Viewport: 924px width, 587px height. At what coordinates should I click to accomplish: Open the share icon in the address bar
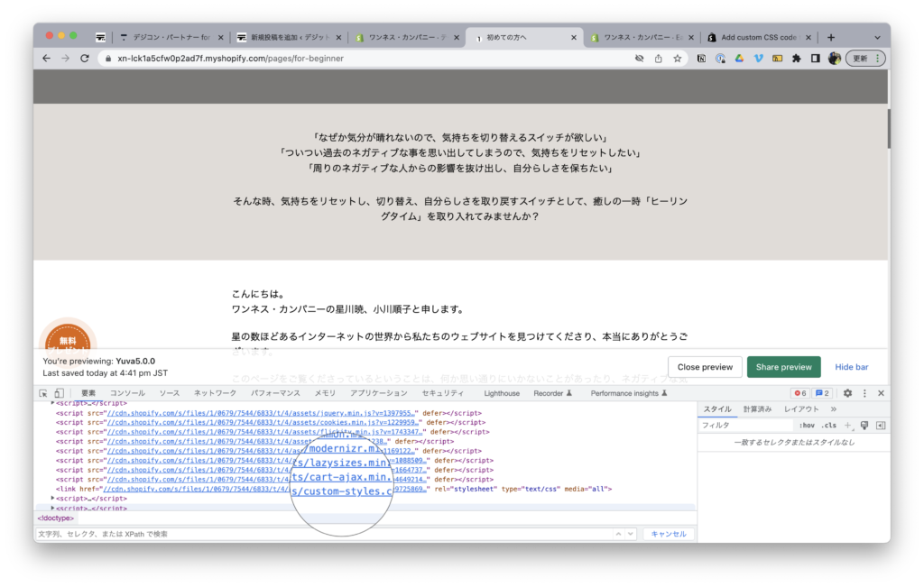(x=658, y=59)
